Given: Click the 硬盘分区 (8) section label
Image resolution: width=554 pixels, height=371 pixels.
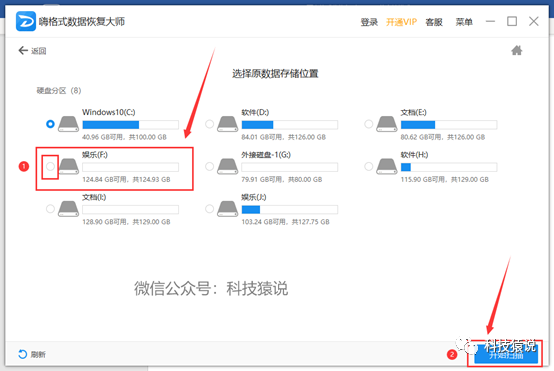Looking at the screenshot, I should pos(59,91).
